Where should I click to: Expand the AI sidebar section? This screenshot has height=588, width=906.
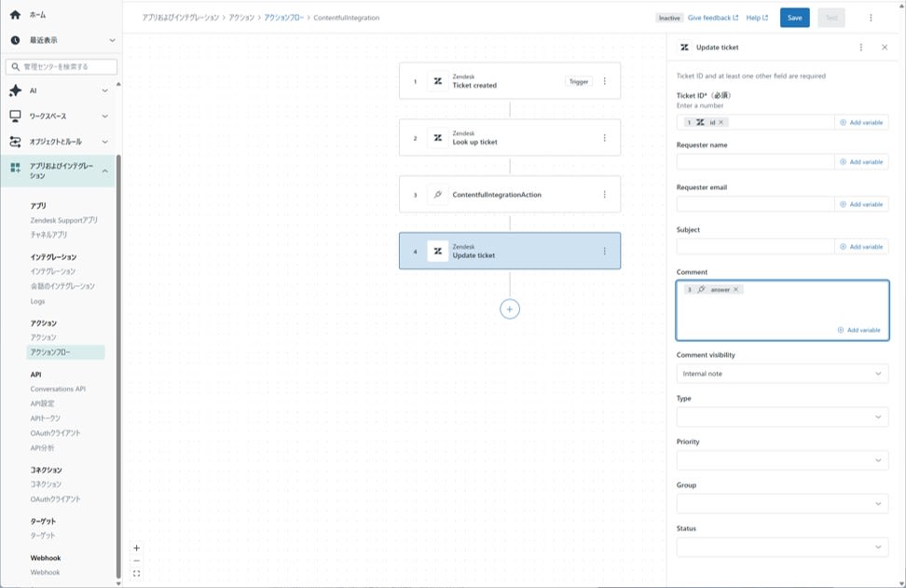pos(104,90)
